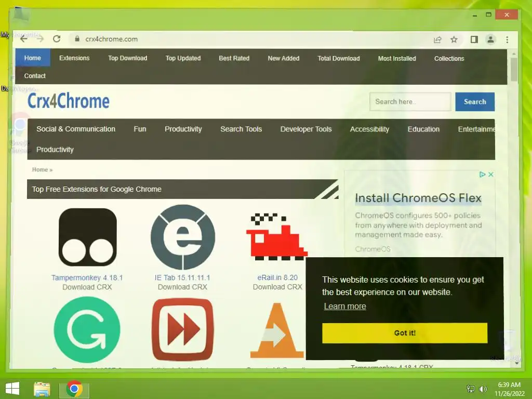Select Productivity category on second row

pyautogui.click(x=55, y=149)
